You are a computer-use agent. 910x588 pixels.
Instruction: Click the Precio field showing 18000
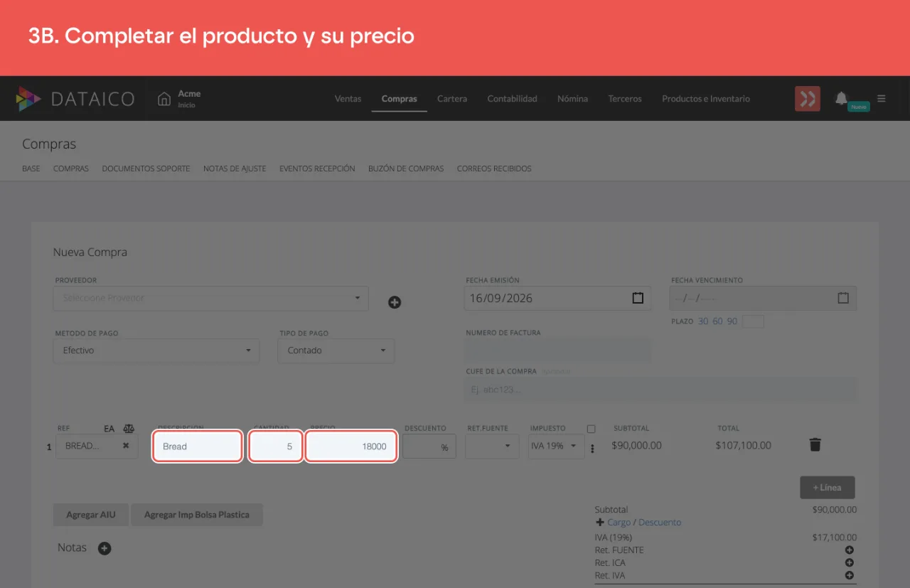tap(351, 447)
